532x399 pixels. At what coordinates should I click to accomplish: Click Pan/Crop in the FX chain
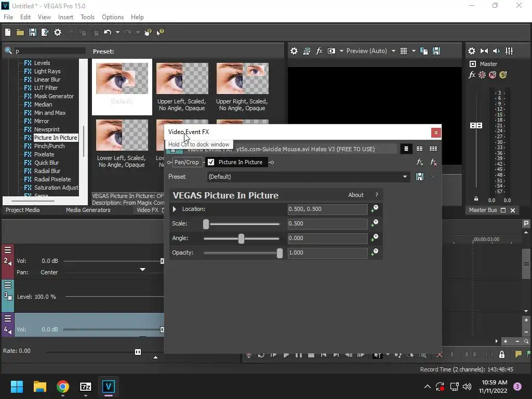pos(187,162)
